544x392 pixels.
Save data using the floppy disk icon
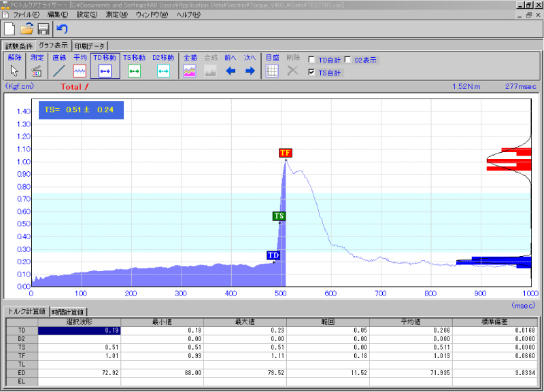(43, 29)
